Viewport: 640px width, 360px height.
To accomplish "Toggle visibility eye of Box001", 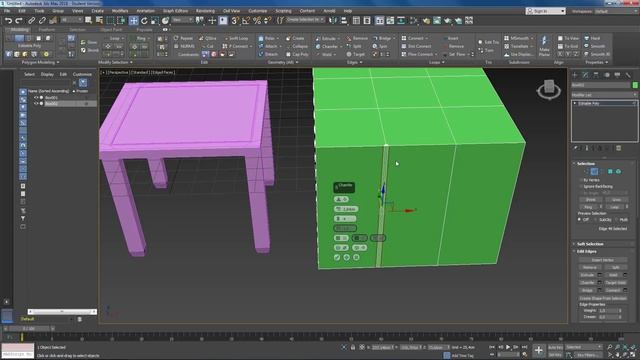I will pos(36,98).
